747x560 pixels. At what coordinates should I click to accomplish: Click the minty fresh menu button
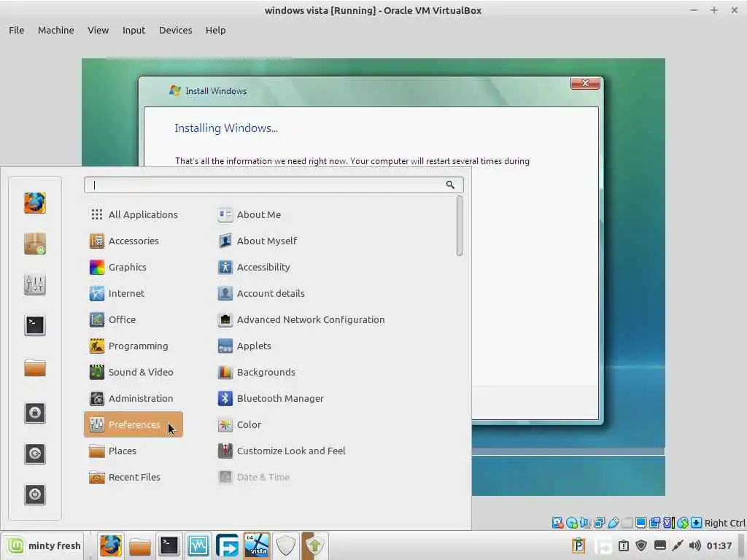coord(43,545)
